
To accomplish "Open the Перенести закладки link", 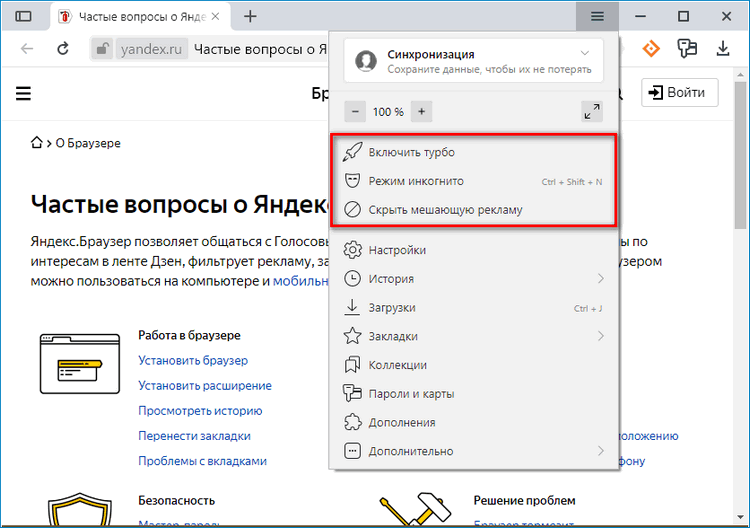I will coord(194,436).
